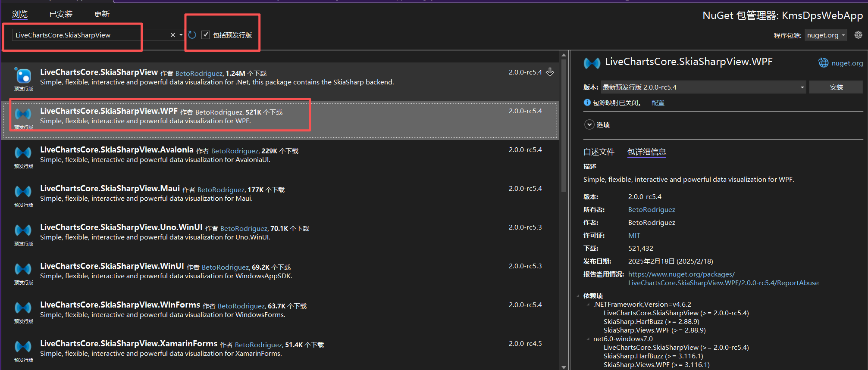Open BetoRodriguez author link on Avalonia row
Screen dimensions: 868x370
(235, 151)
